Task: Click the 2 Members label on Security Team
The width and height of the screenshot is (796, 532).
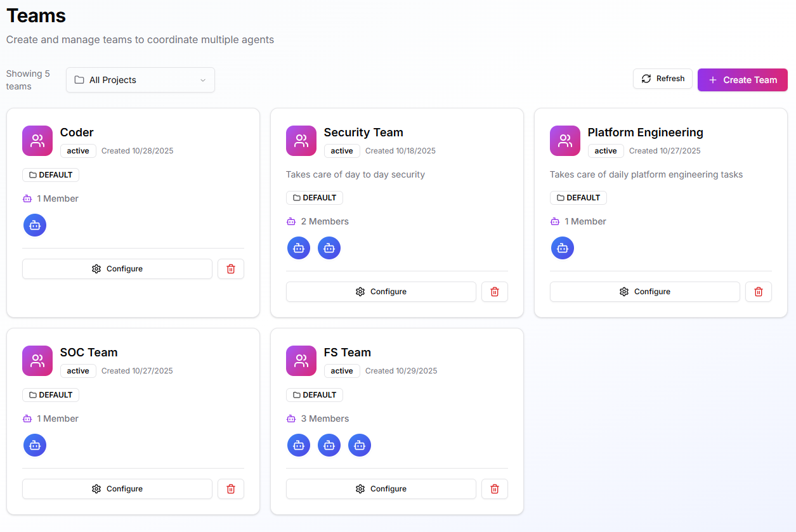Action: pos(317,221)
